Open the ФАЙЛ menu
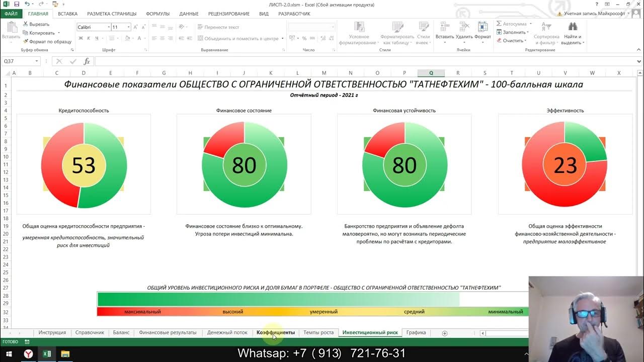 coord(11,14)
